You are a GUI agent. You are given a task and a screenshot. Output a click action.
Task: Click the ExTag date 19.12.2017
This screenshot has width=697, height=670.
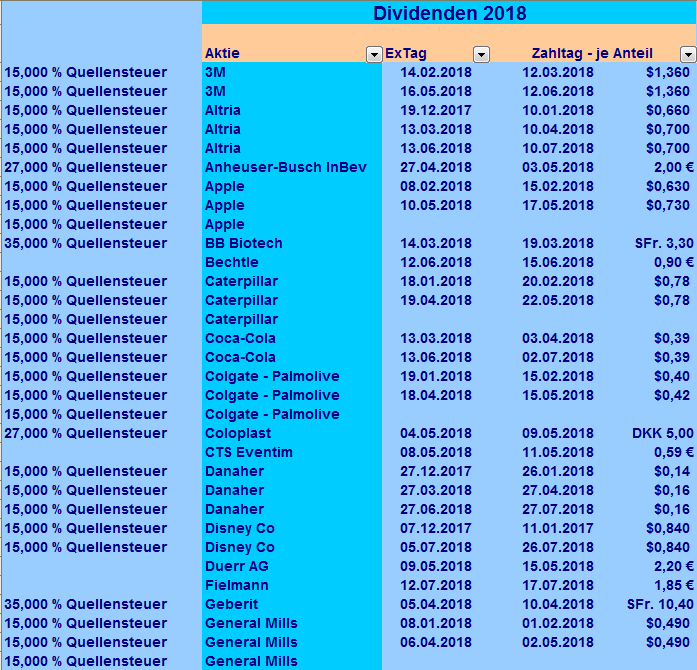coord(436,110)
